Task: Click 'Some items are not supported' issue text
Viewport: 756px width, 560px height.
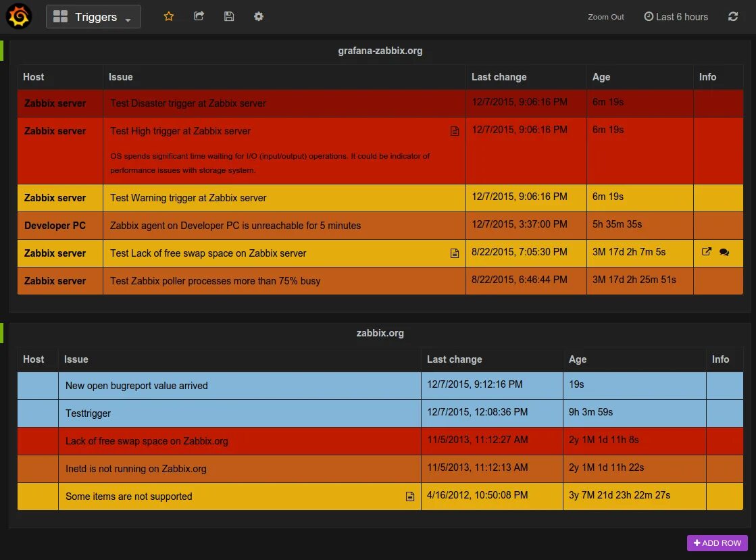Action: tap(129, 497)
